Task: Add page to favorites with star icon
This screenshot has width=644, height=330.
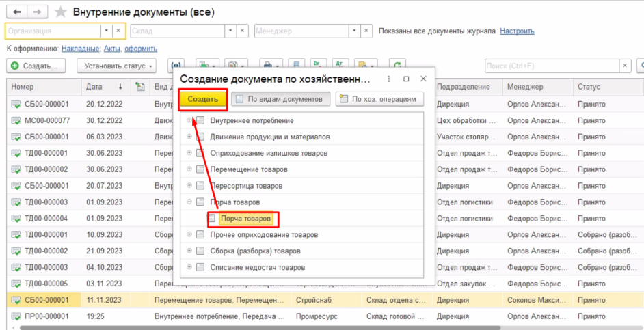Action: tap(61, 12)
